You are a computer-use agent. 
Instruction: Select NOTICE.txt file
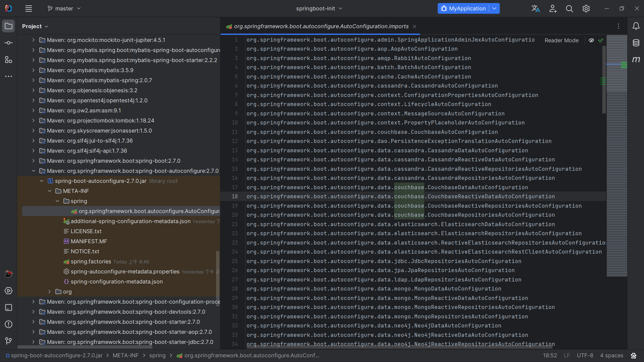click(x=85, y=251)
